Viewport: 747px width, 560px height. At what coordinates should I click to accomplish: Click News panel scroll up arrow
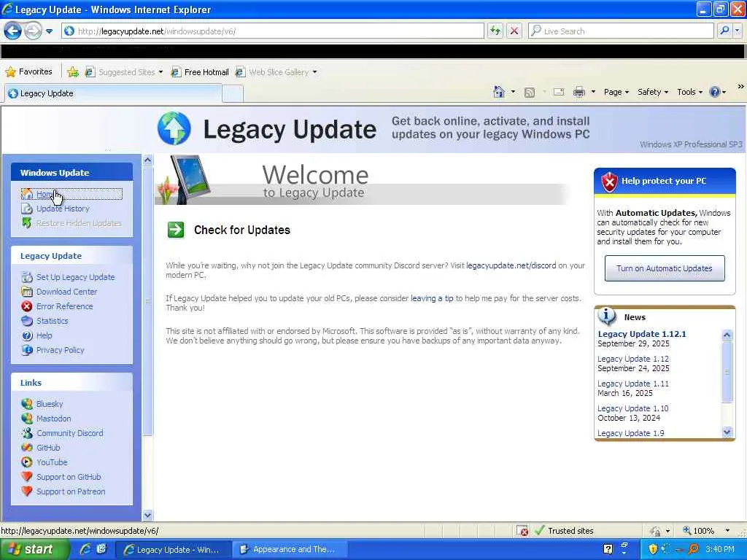click(x=727, y=335)
